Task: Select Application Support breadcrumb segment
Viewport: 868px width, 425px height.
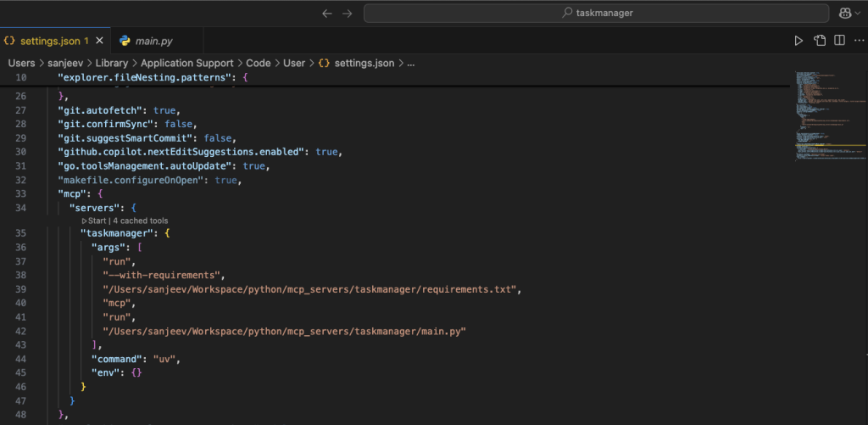Action: (187, 63)
